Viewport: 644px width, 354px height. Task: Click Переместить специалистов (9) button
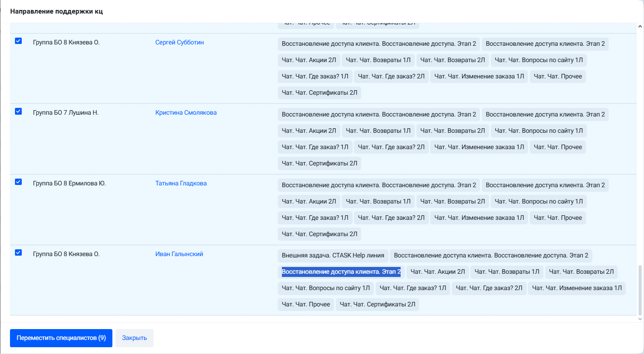tap(61, 338)
